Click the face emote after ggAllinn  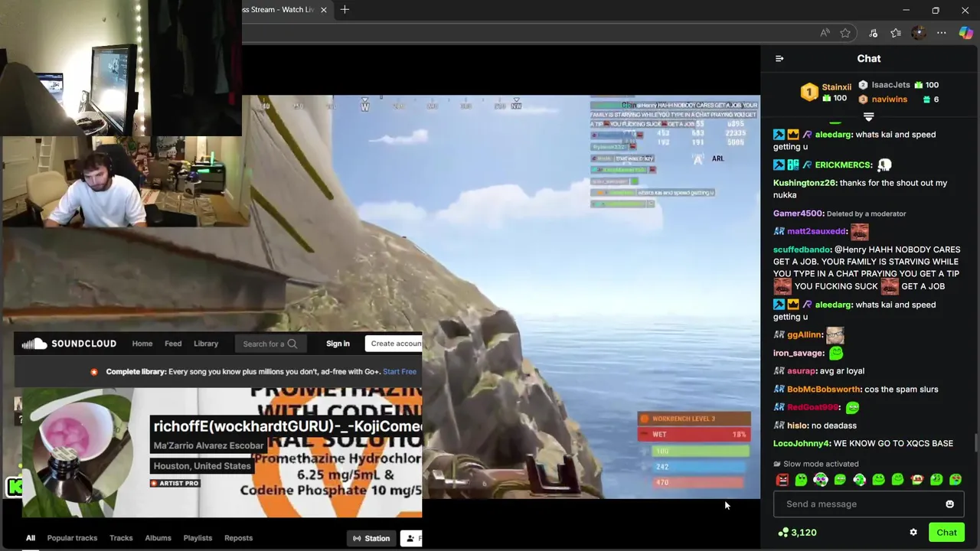[835, 334]
